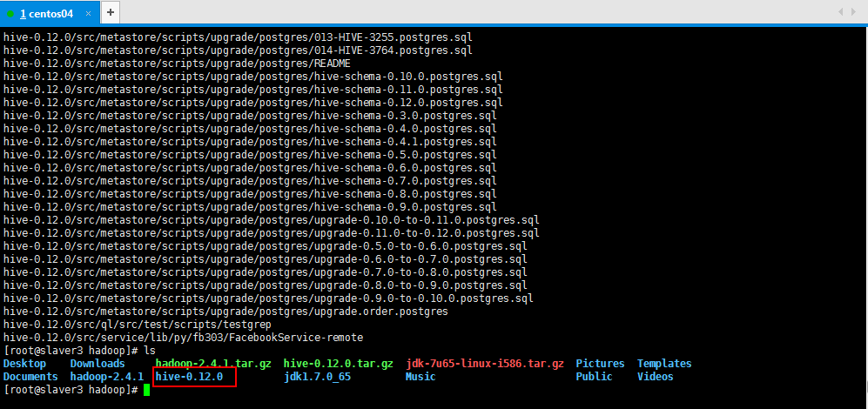The height and width of the screenshot is (409, 868).
Task: Click the upgrade-0.9.0-to-0.10.0.postgres.sql line
Action: 268,298
